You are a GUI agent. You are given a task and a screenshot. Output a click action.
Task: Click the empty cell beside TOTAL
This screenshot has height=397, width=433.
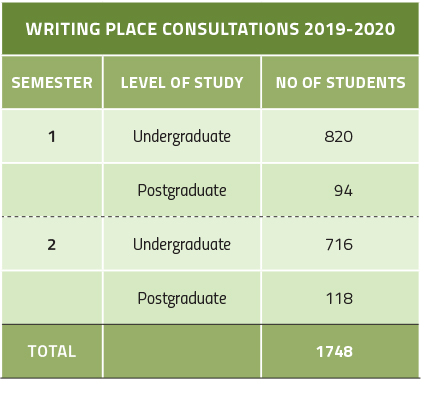182,351
